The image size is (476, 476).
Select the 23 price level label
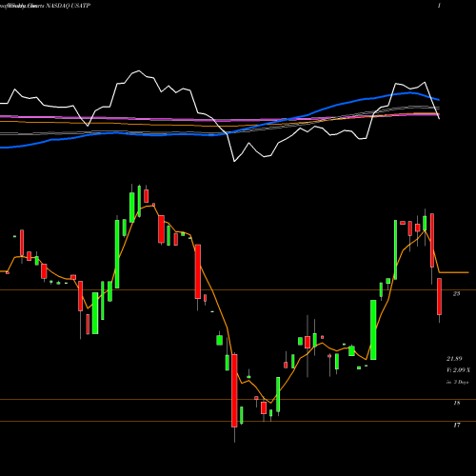[456, 294]
